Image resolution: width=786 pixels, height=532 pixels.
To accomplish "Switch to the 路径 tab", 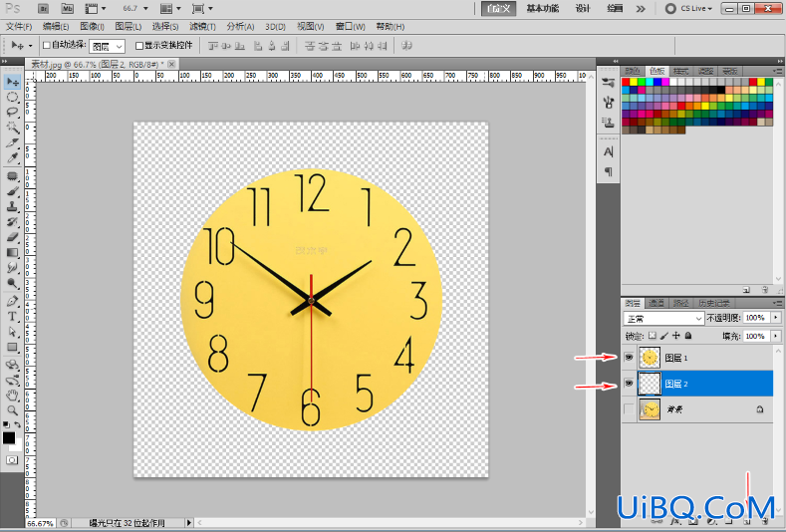I will [680, 303].
